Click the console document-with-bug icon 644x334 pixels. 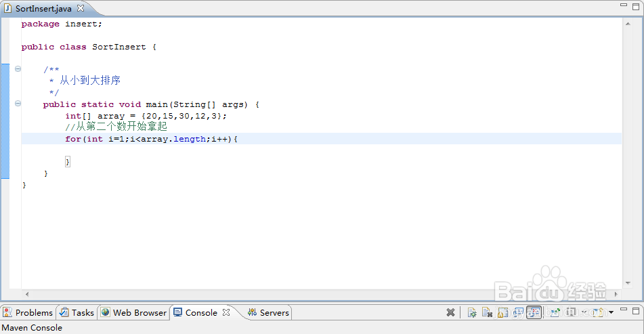click(472, 312)
